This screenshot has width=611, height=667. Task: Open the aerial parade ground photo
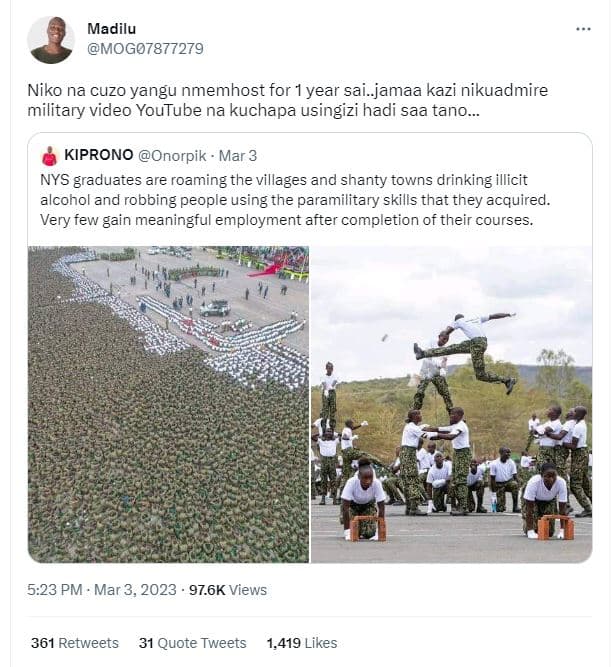[x=167, y=404]
